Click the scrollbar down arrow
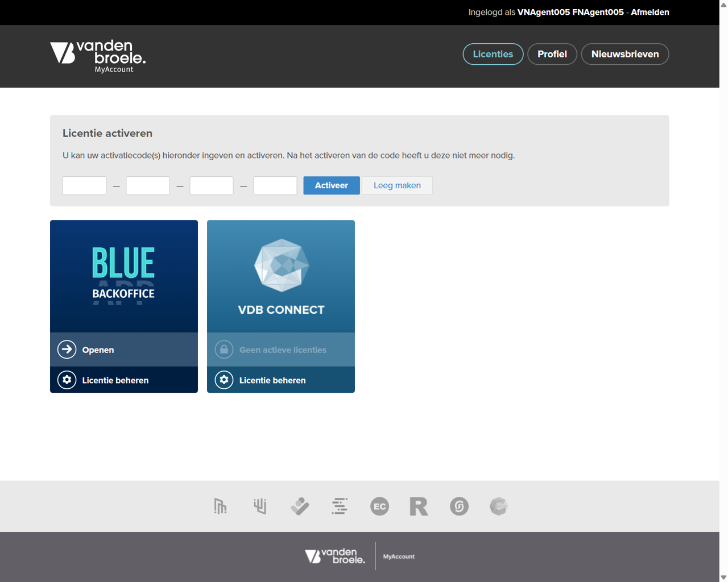728x582 pixels. [723, 577]
